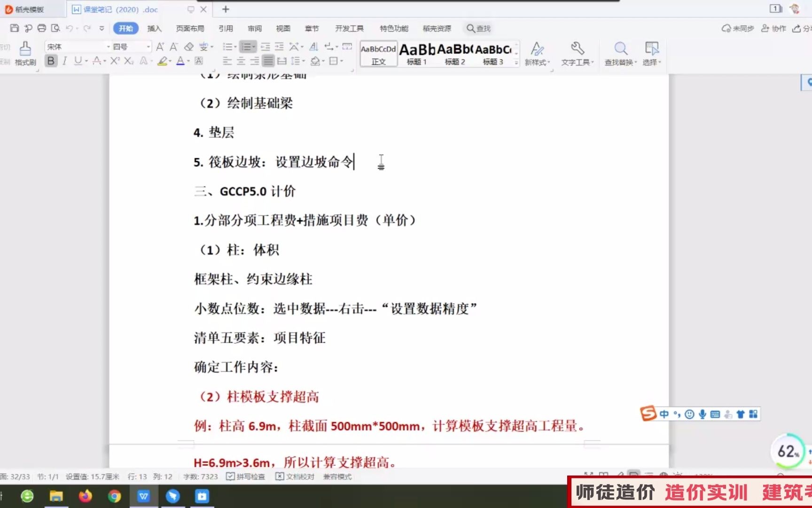Click the Sogou input method S logo
The height and width of the screenshot is (508, 812).
coord(648,413)
